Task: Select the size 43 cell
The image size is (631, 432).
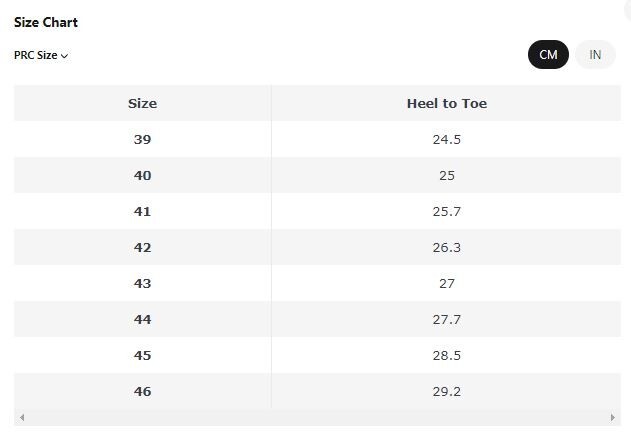Action: [x=142, y=283]
